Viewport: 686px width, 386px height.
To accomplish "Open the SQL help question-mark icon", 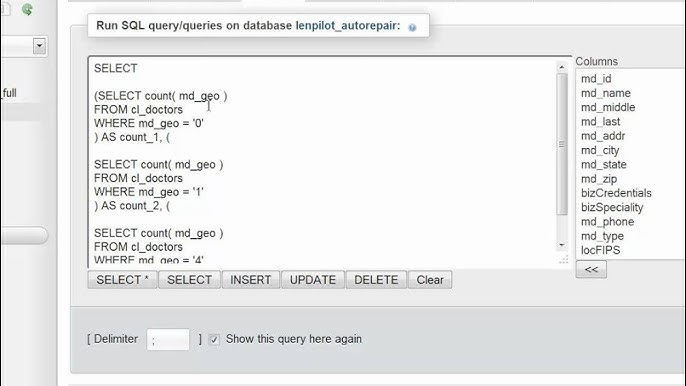I will [412, 27].
